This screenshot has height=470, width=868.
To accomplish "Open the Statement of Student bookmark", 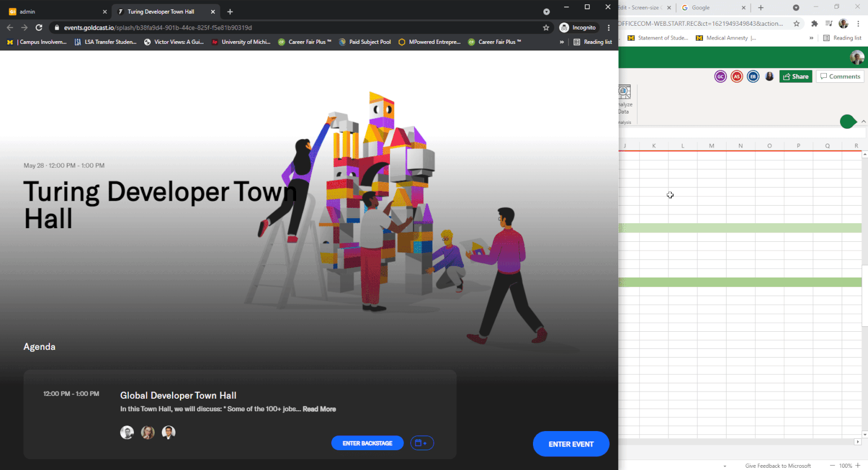I will pos(658,38).
